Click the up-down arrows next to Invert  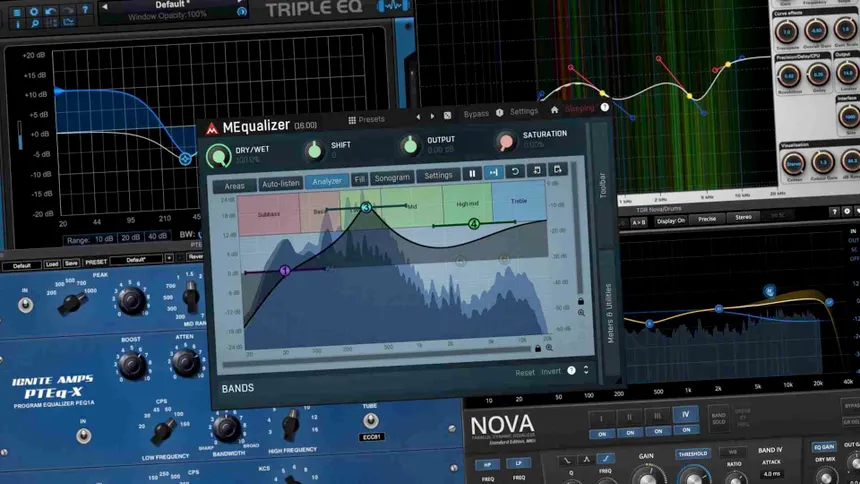pos(586,369)
